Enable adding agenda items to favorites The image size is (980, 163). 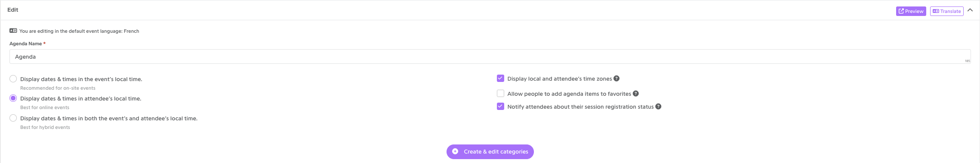coord(500,94)
